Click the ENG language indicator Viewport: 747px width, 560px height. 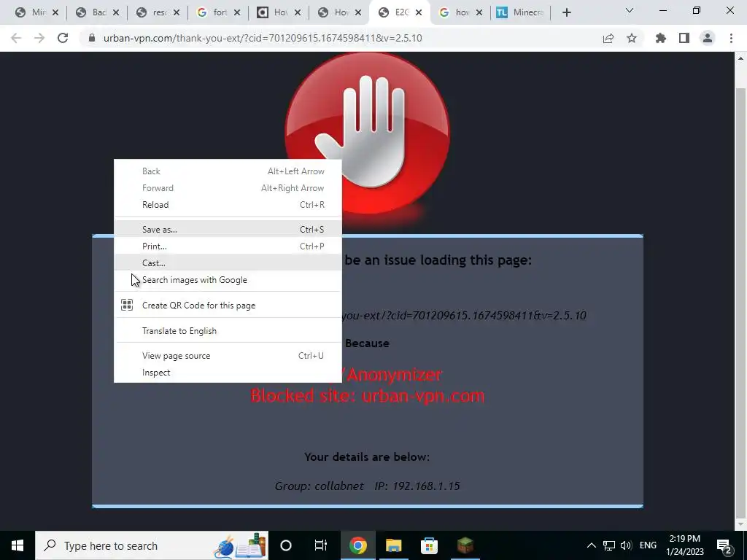(x=648, y=545)
